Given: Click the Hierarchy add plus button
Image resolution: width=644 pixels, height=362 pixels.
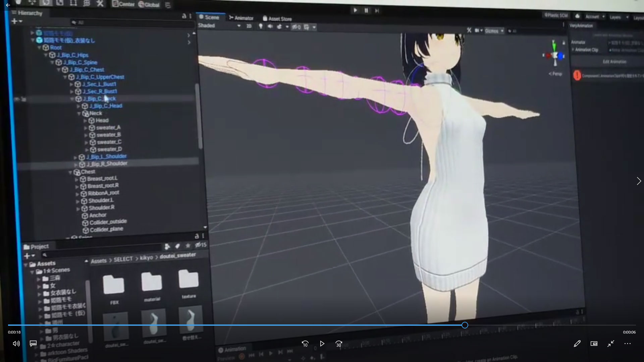Looking at the screenshot, I should click(14, 21).
